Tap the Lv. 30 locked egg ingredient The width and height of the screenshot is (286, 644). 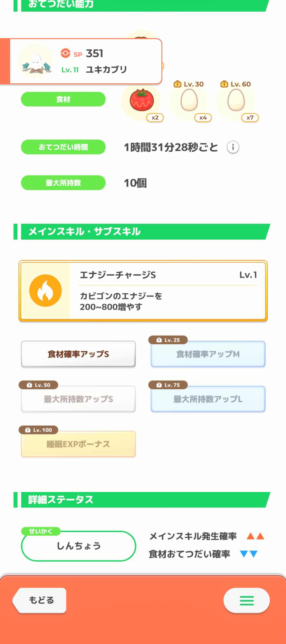tap(189, 100)
